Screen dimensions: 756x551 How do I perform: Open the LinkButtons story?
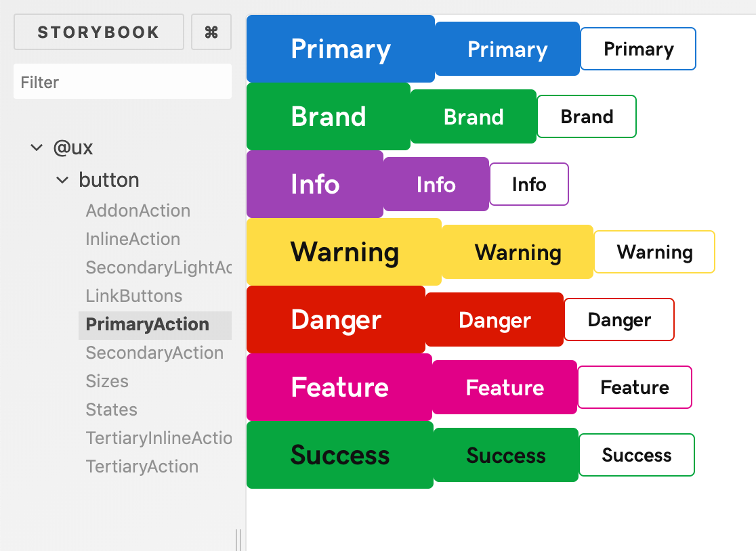click(134, 296)
